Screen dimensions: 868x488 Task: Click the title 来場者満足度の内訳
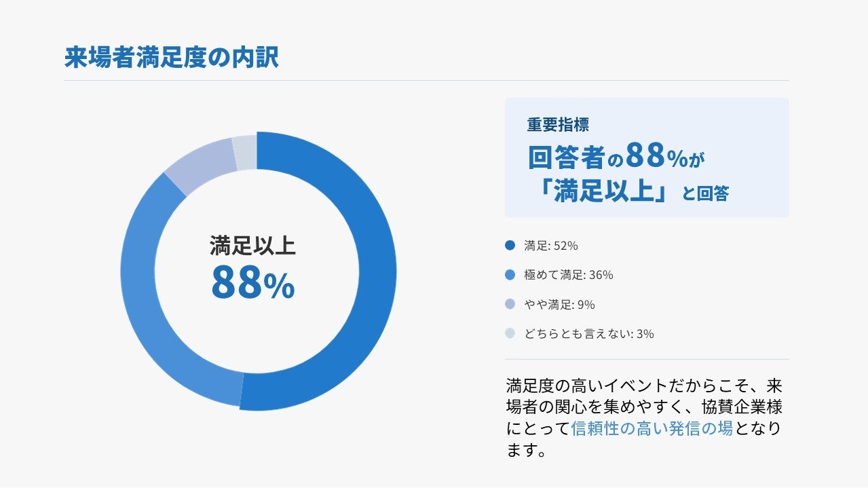[x=172, y=58]
